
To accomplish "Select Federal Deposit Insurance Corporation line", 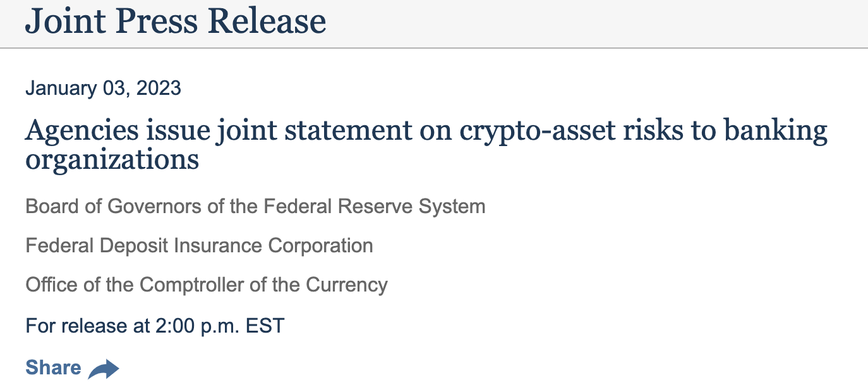I will pos(199,245).
